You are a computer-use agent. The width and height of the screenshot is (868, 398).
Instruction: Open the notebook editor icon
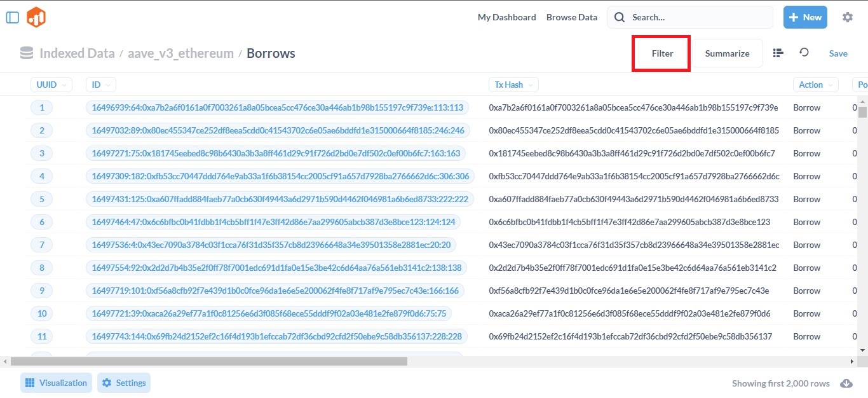(778, 53)
